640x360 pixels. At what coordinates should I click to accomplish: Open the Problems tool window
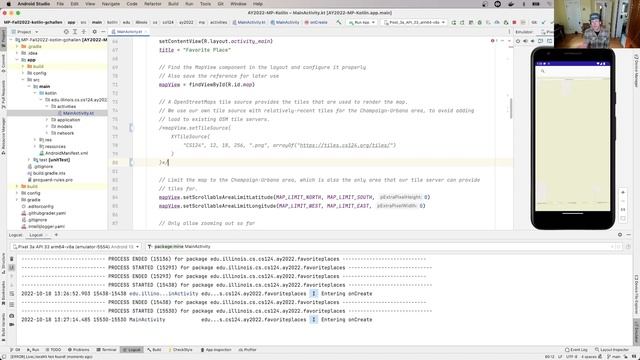point(78,350)
